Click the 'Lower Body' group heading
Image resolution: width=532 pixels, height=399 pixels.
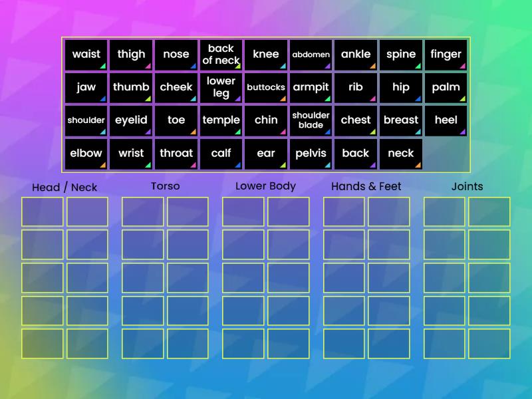(265, 186)
